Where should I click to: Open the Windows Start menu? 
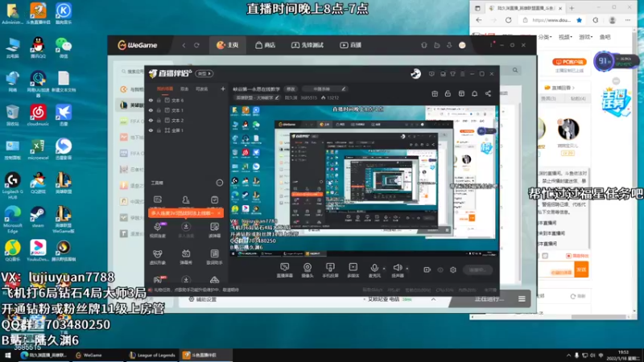8,355
